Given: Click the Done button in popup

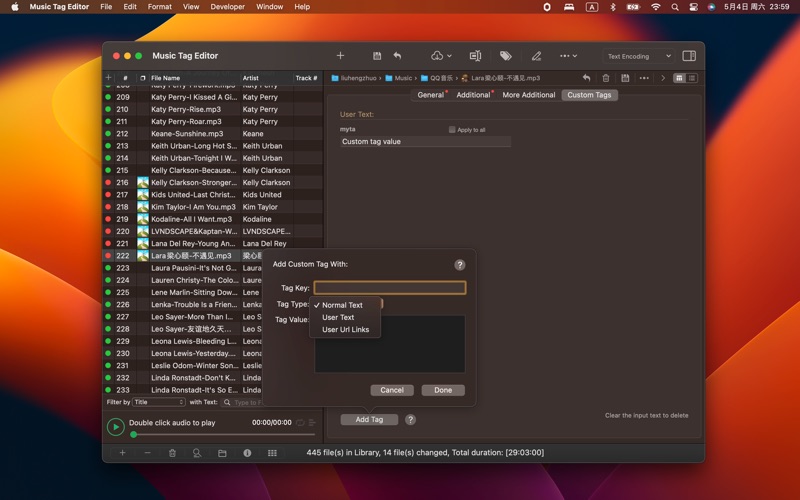Looking at the screenshot, I should pos(443,390).
